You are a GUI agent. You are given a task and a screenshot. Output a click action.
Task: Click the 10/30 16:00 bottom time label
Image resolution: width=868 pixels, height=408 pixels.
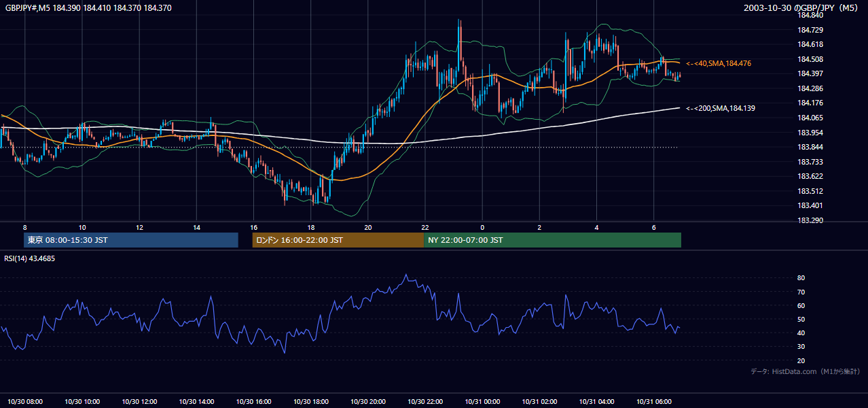(253, 401)
